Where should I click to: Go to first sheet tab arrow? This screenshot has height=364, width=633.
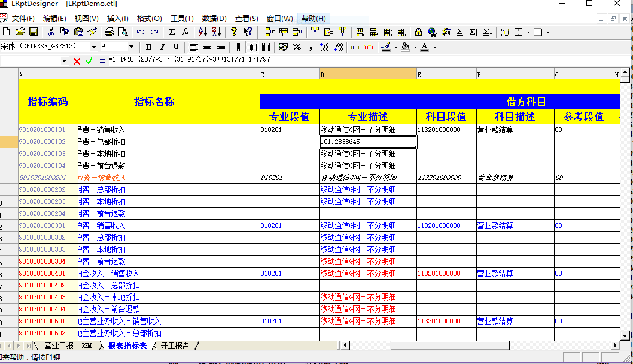(x=2, y=345)
